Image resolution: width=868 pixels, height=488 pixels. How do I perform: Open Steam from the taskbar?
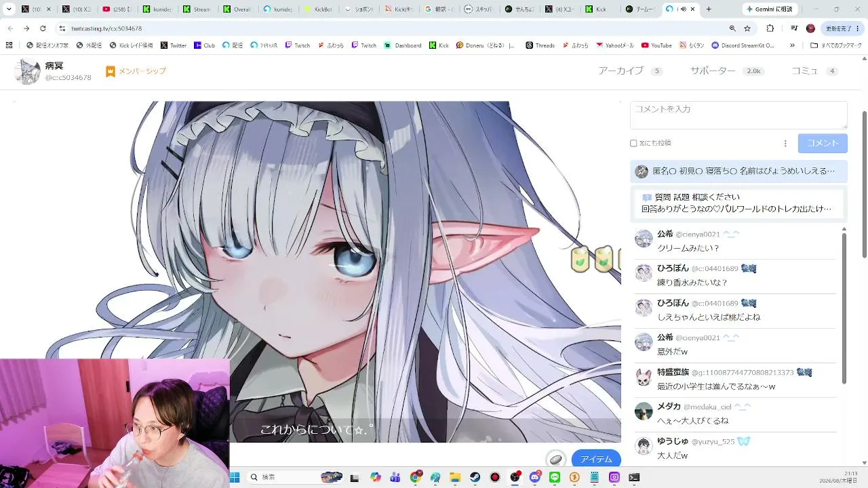(475, 477)
